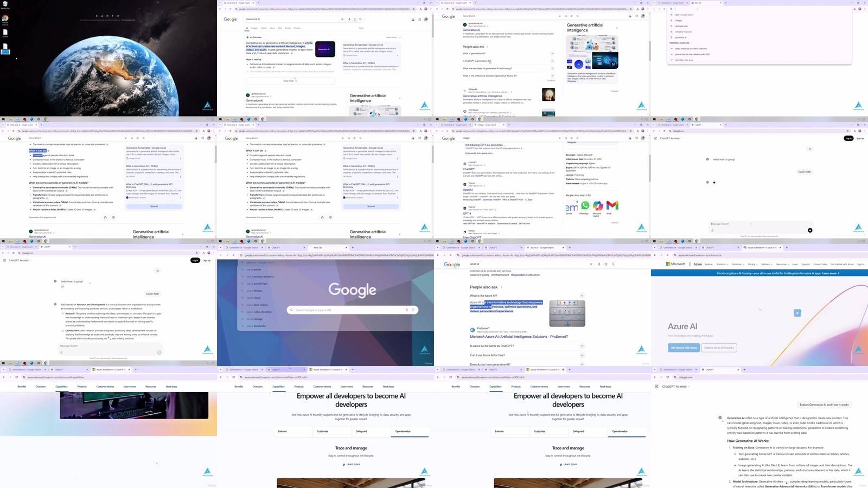Screen dimensions: 868x488
Task: Expand 'Can I use Azure AI for free?'
Action: 582,355
